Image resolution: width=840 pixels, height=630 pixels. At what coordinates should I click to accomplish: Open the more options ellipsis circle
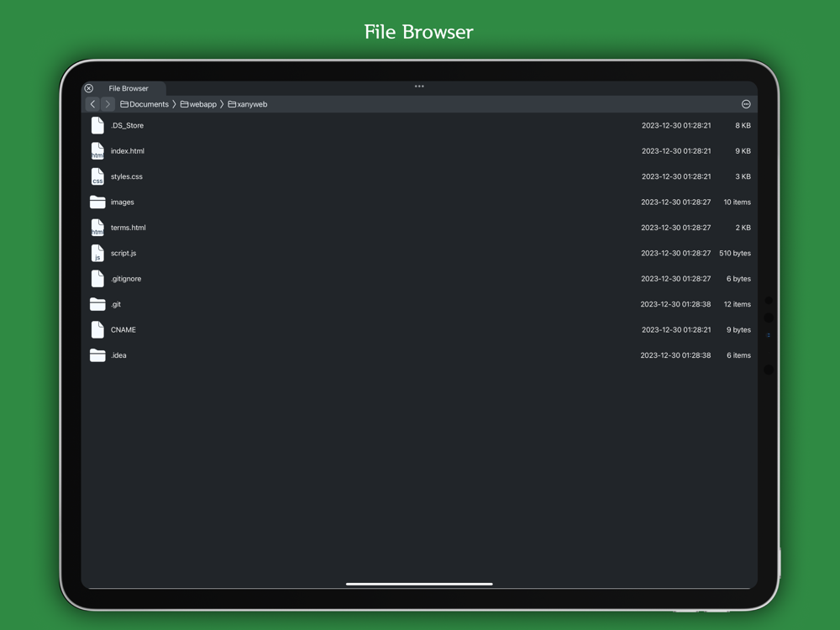click(746, 104)
